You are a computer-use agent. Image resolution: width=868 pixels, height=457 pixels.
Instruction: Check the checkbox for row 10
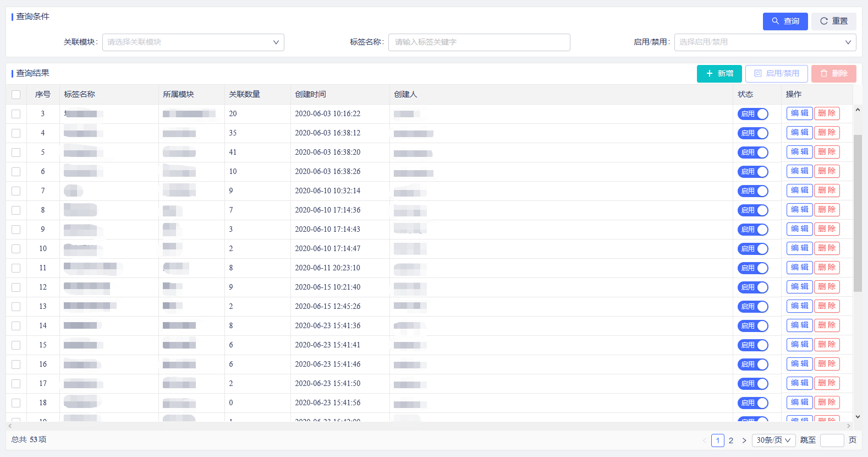point(16,249)
